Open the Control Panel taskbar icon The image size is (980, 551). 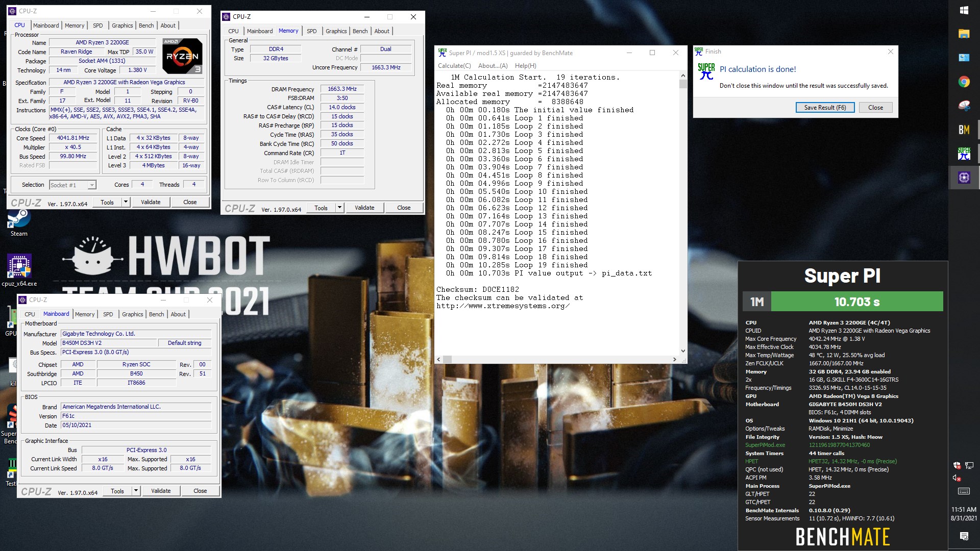pyautogui.click(x=964, y=58)
